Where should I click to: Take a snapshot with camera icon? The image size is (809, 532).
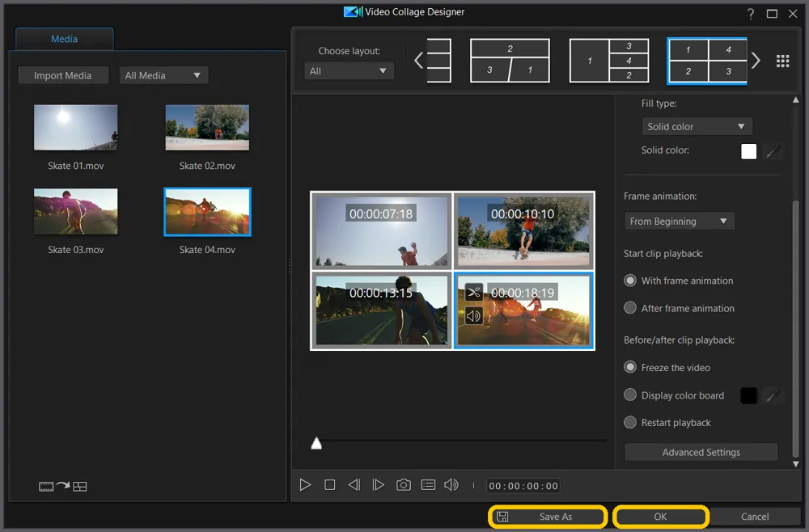pos(404,485)
